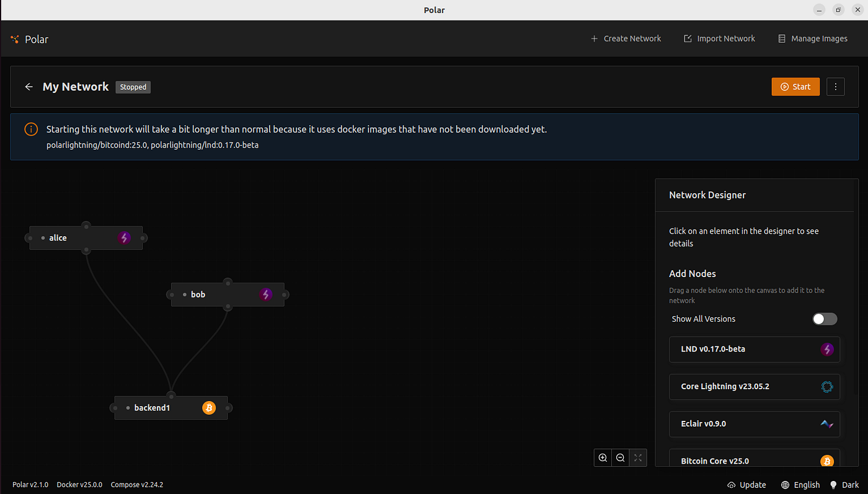Image resolution: width=868 pixels, height=494 pixels.
Task: Click the lightning icon on alice node
Action: [x=125, y=237]
